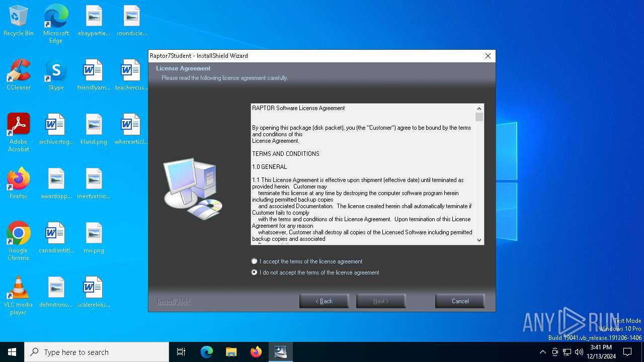Image resolution: width=644 pixels, height=362 pixels.
Task: Click the 'TERMS AND CONDITIONS' text line
Action: click(x=286, y=154)
